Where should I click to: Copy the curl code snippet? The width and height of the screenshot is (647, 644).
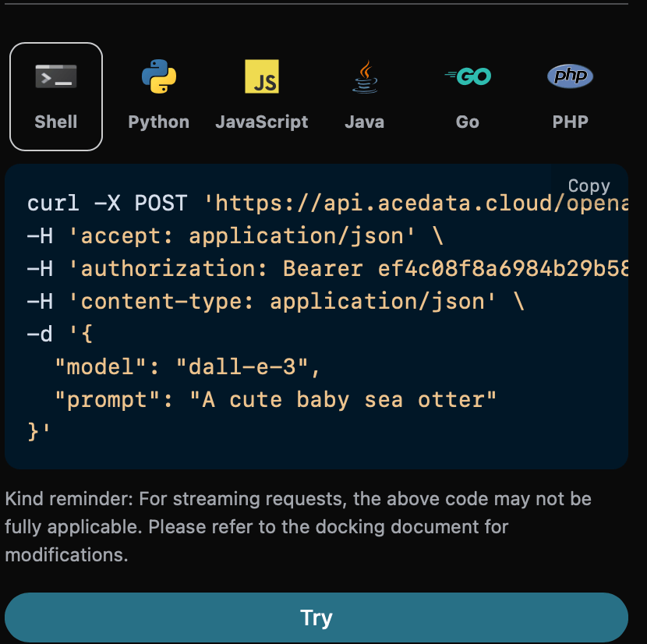click(x=589, y=186)
